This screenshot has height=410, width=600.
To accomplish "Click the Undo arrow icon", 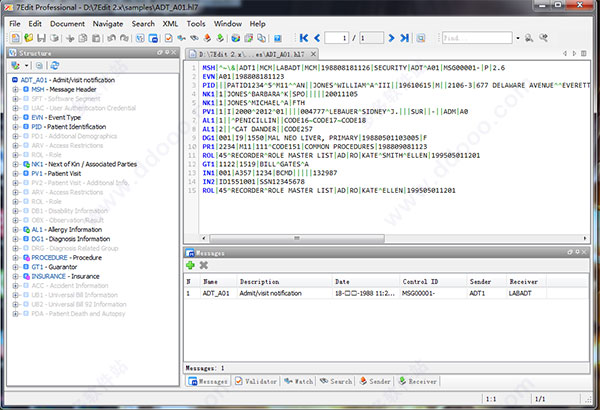I will pyautogui.click(x=111, y=38).
